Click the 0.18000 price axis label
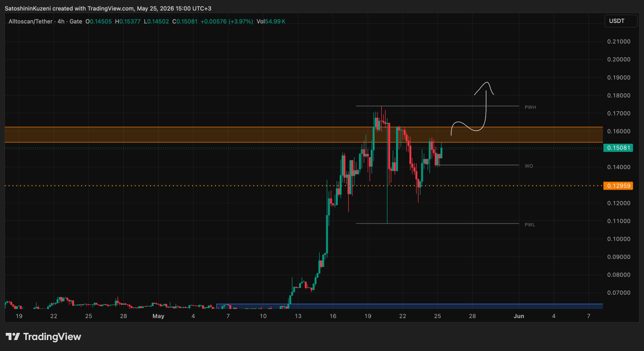The height and width of the screenshot is (351, 644). [x=619, y=96]
